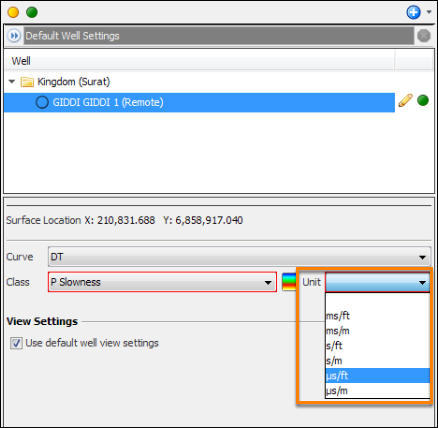Viewport: 438px width, 428px height.
Task: Click the yellow circle window button
Action: coord(13,12)
